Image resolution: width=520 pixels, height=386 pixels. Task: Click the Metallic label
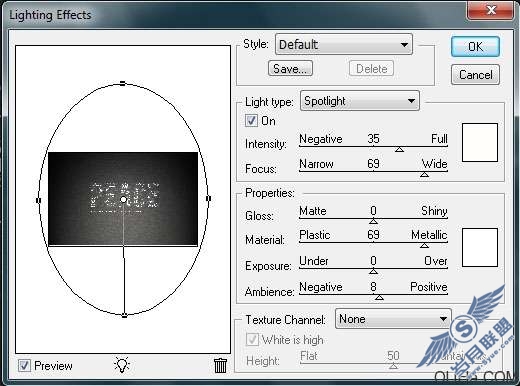[x=429, y=235]
